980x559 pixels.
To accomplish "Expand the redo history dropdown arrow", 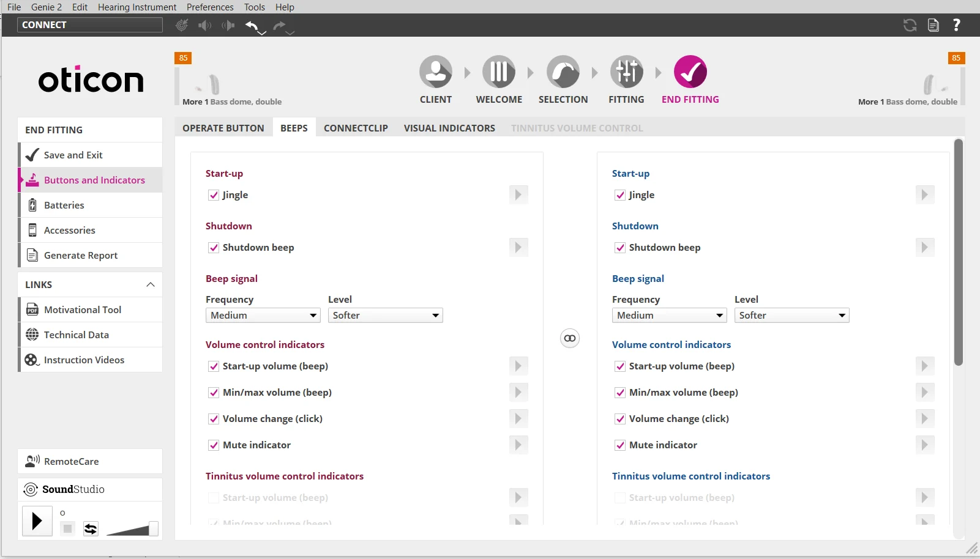I will [x=291, y=32].
